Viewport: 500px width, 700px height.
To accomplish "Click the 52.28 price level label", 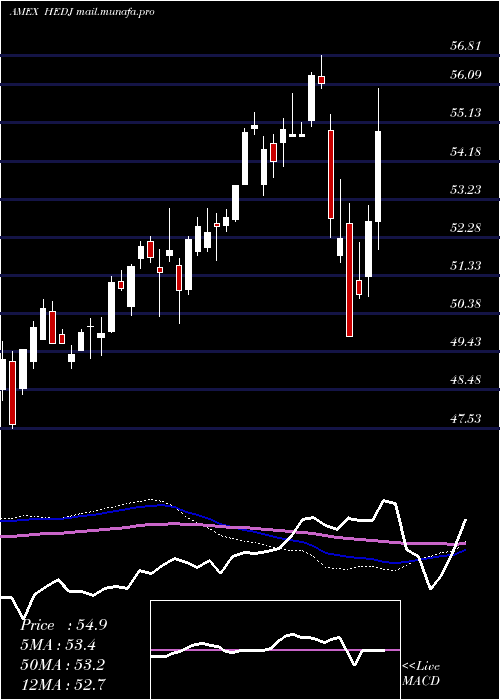I will coord(465,228).
